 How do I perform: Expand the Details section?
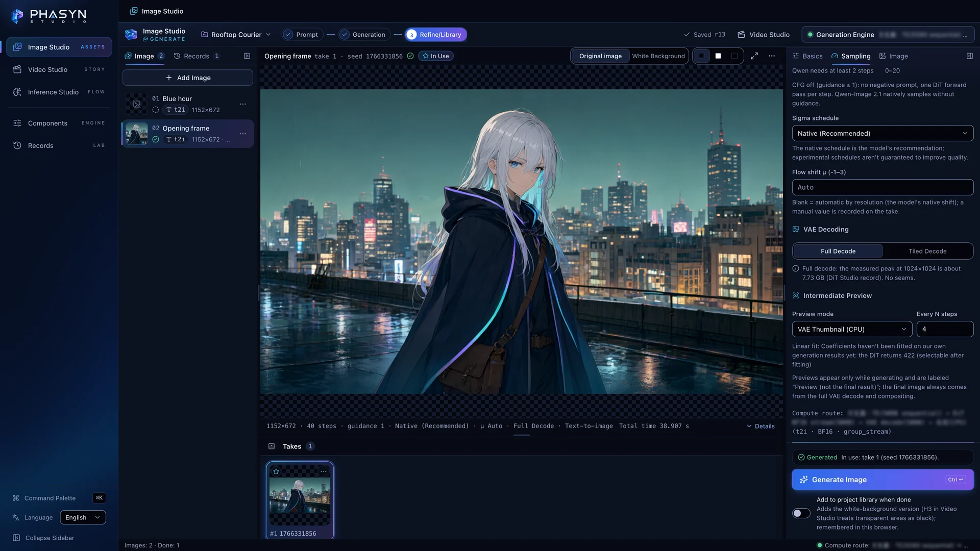point(761,426)
